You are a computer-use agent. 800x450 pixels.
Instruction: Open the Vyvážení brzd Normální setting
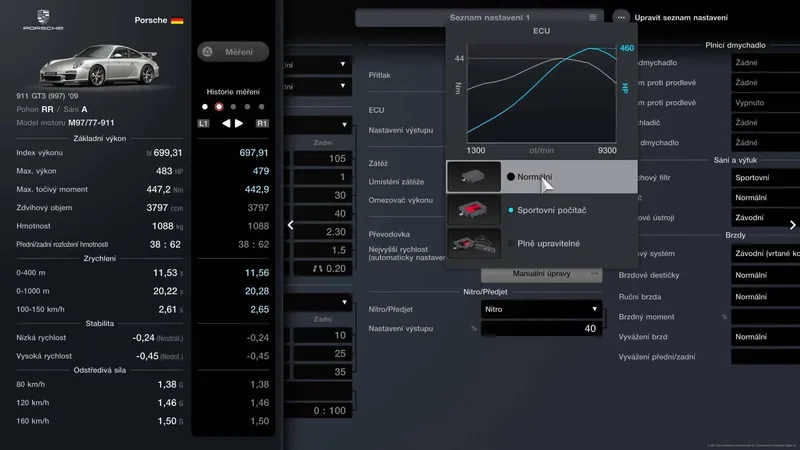[x=765, y=337]
